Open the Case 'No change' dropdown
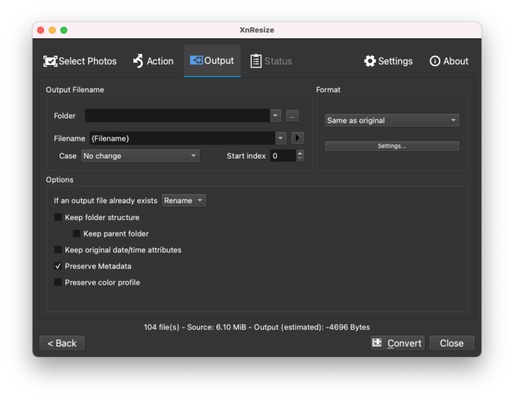 (x=140, y=156)
